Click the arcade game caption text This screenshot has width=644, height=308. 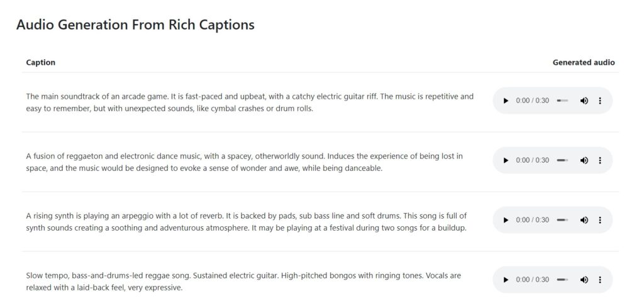click(x=250, y=102)
